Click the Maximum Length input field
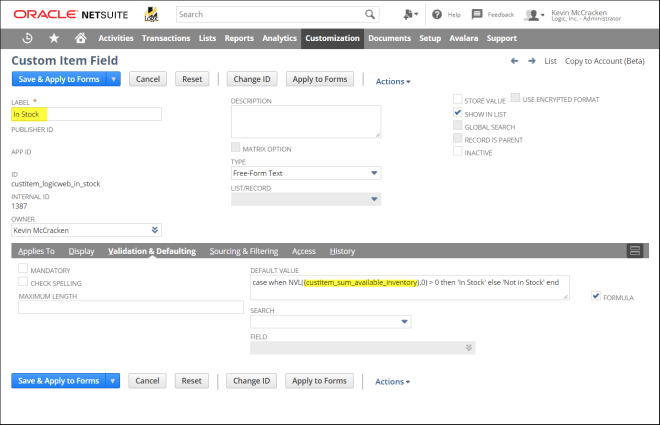 131,307
